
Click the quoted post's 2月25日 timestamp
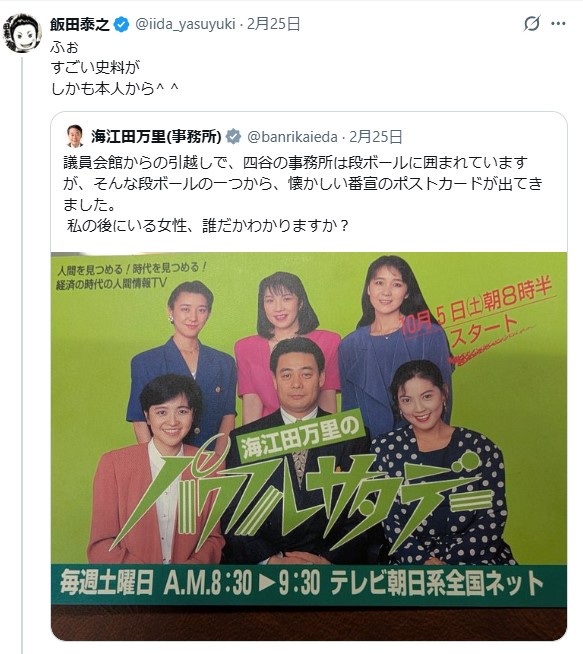pyautogui.click(x=376, y=136)
